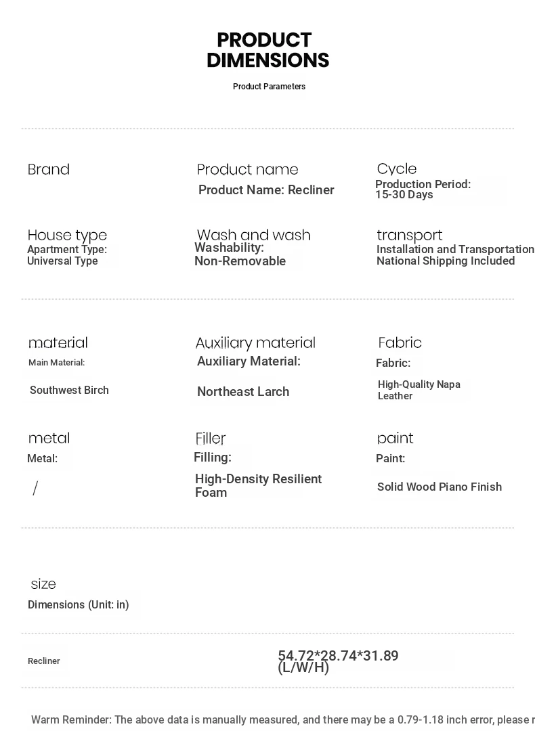Click the Production Period 15-30 Days text

pyautogui.click(x=423, y=190)
